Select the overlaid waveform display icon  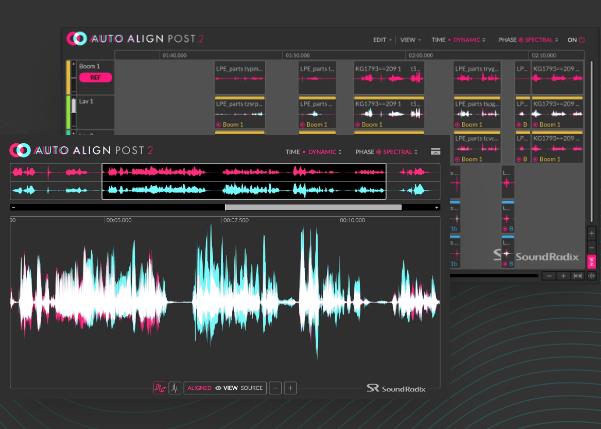click(x=159, y=388)
